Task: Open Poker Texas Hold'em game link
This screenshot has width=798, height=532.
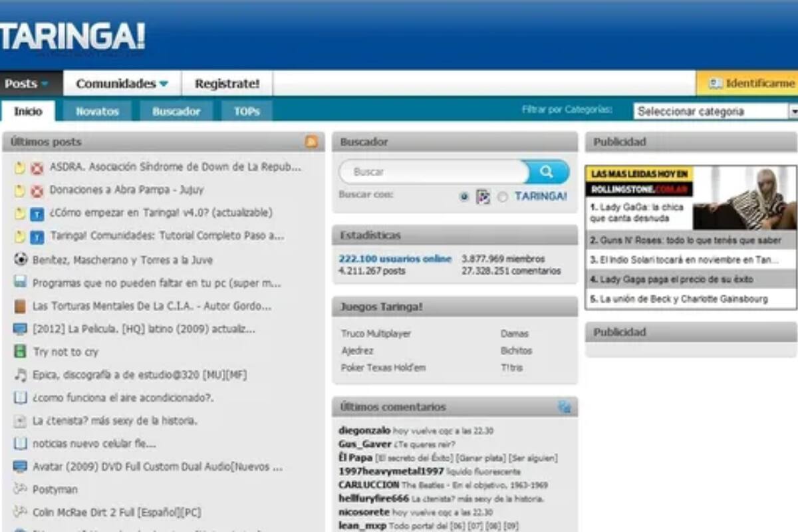Action: pos(383,368)
